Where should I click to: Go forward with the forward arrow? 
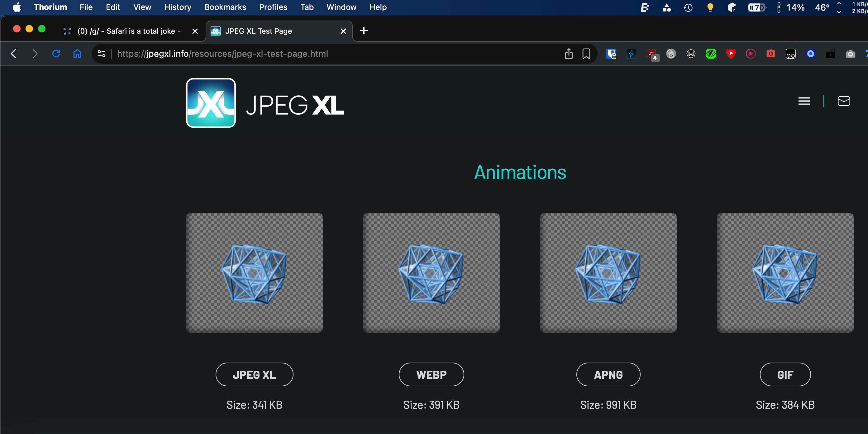tap(35, 54)
